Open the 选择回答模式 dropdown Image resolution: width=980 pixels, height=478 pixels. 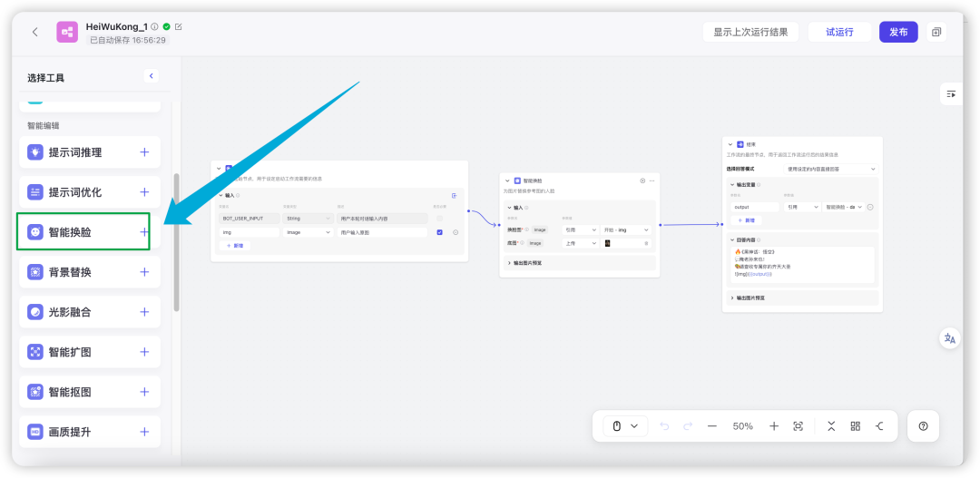(830, 169)
